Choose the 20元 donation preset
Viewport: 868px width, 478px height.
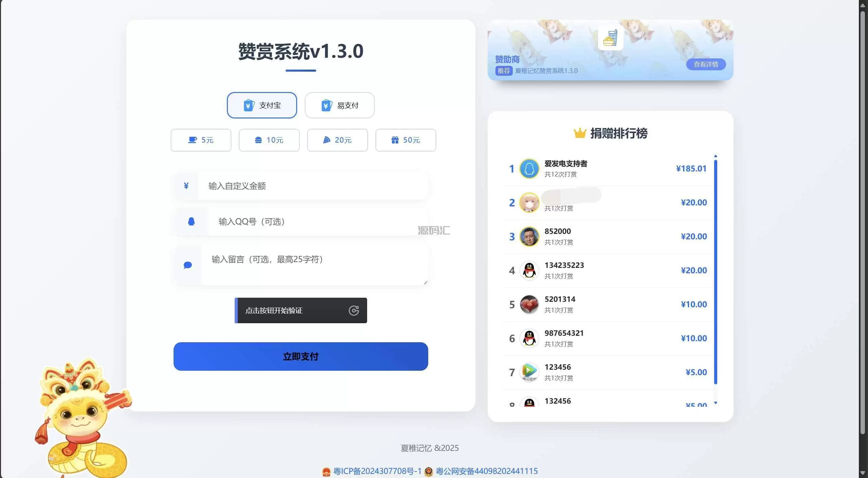(337, 140)
